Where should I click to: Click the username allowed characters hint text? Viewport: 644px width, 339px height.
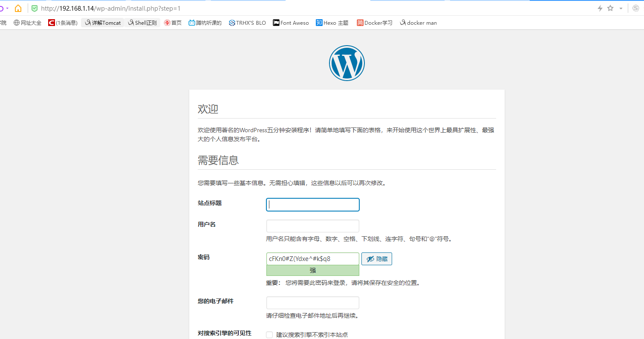coord(360,239)
